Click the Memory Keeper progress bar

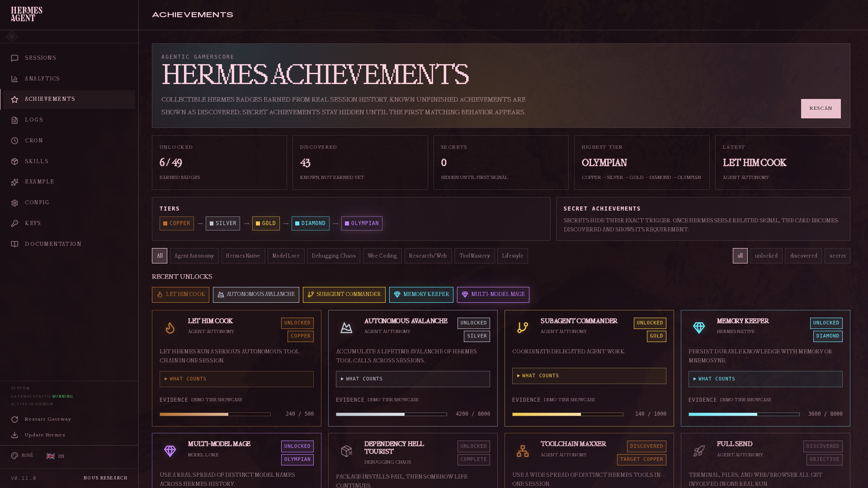click(744, 414)
